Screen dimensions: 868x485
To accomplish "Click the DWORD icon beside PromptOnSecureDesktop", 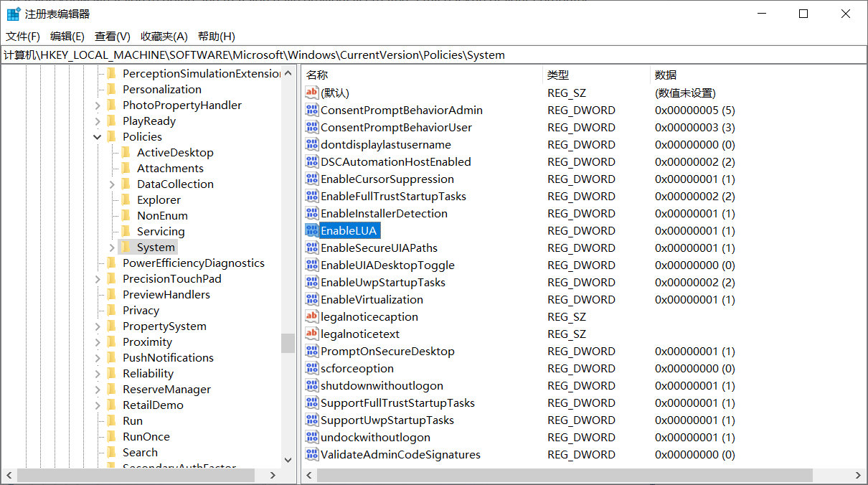I will point(312,351).
